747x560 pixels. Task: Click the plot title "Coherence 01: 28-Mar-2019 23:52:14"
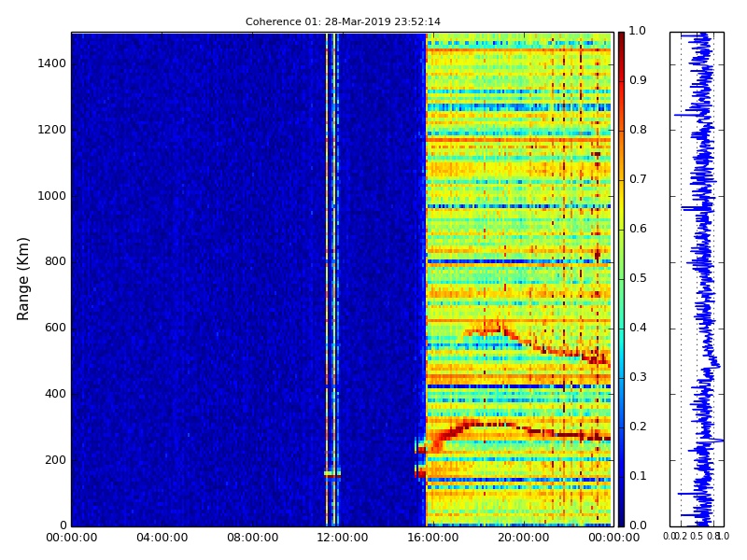pyautogui.click(x=343, y=21)
